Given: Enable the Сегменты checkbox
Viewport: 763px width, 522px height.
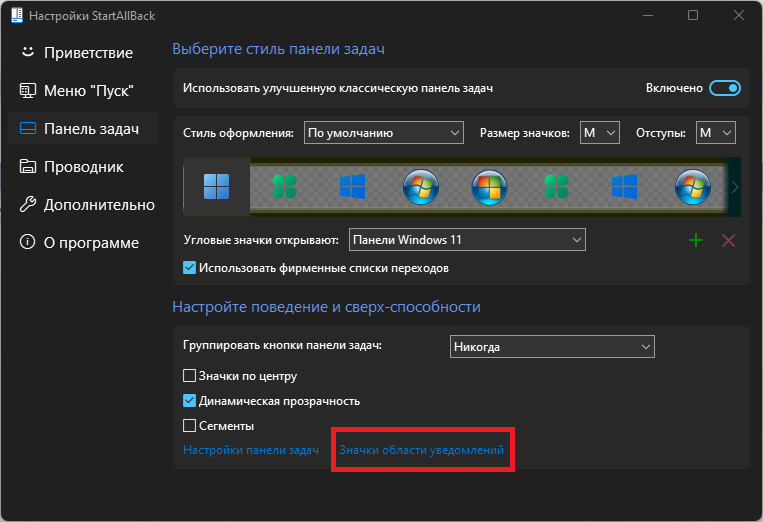Looking at the screenshot, I should [x=189, y=426].
